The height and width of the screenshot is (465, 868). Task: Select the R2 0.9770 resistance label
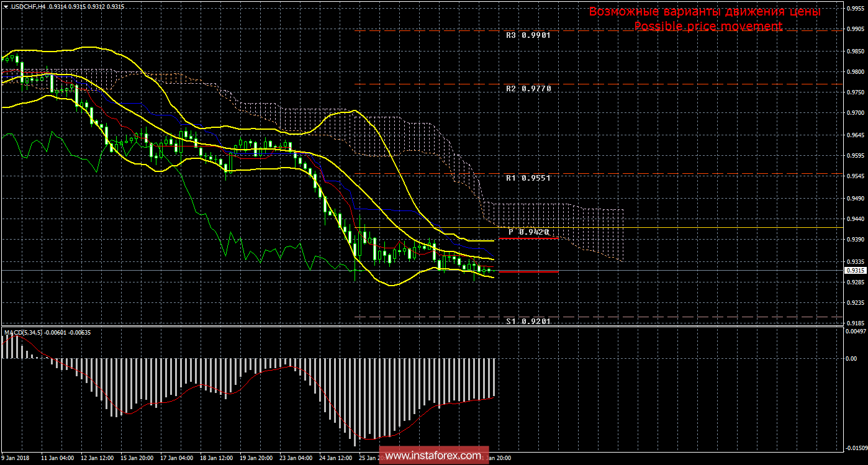pos(528,89)
